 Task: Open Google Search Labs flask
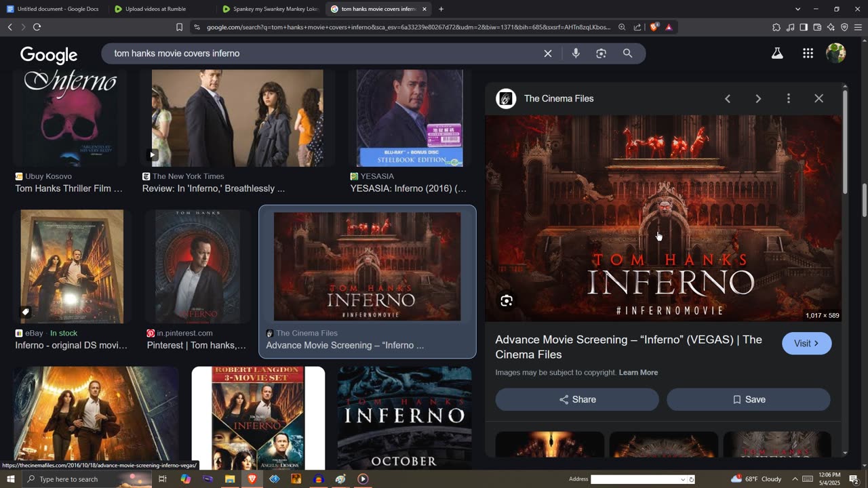click(777, 54)
